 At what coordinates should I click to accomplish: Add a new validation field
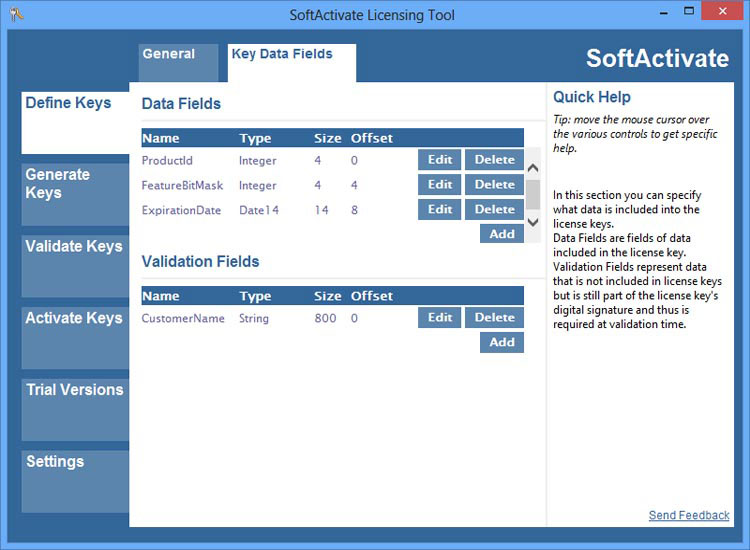[502, 342]
